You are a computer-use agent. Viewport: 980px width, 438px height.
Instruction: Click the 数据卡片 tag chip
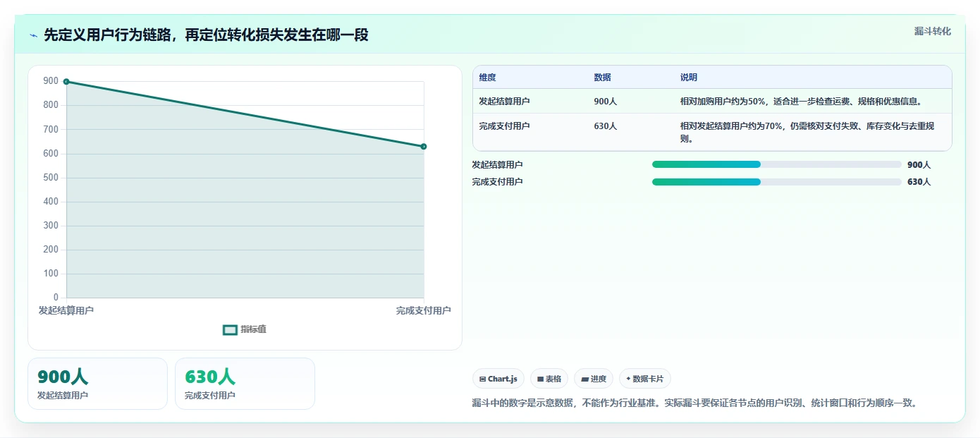(x=645, y=379)
